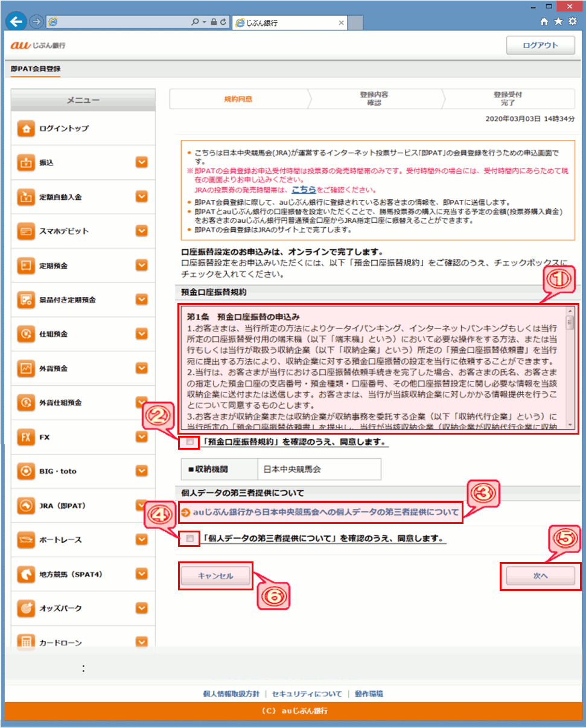Open browser home page icon
The width and height of the screenshot is (586, 728).
click(x=544, y=22)
